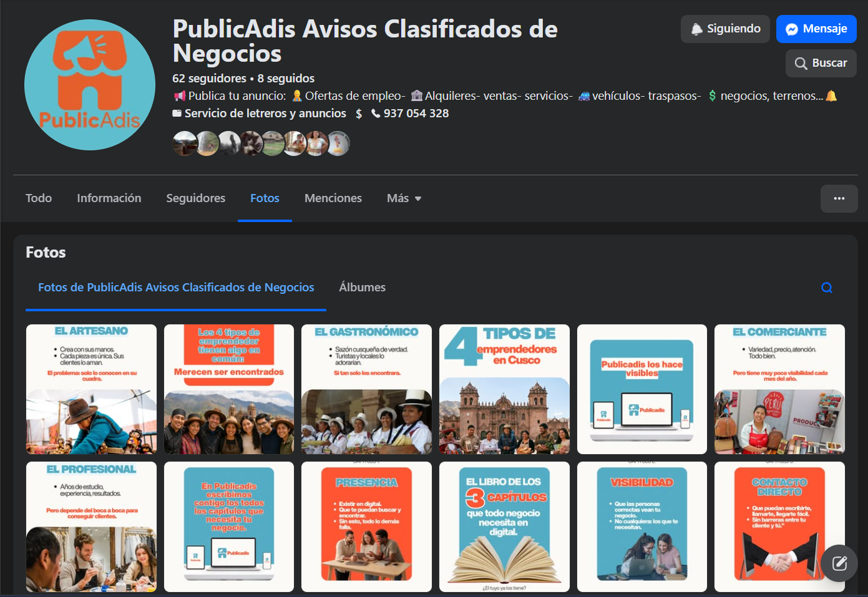The image size is (868, 597).
Task: Click the Siguiendo following button
Action: tap(725, 29)
